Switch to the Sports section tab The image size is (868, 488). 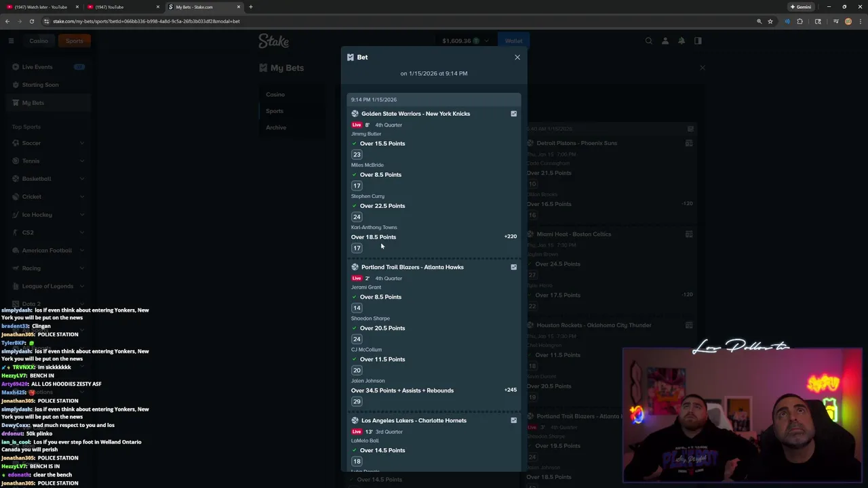pos(75,41)
